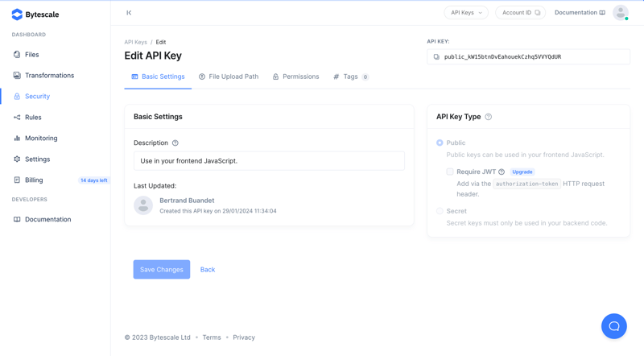Image resolution: width=644 pixels, height=356 pixels.
Task: Click the Billing receipt icon
Action: (17, 180)
